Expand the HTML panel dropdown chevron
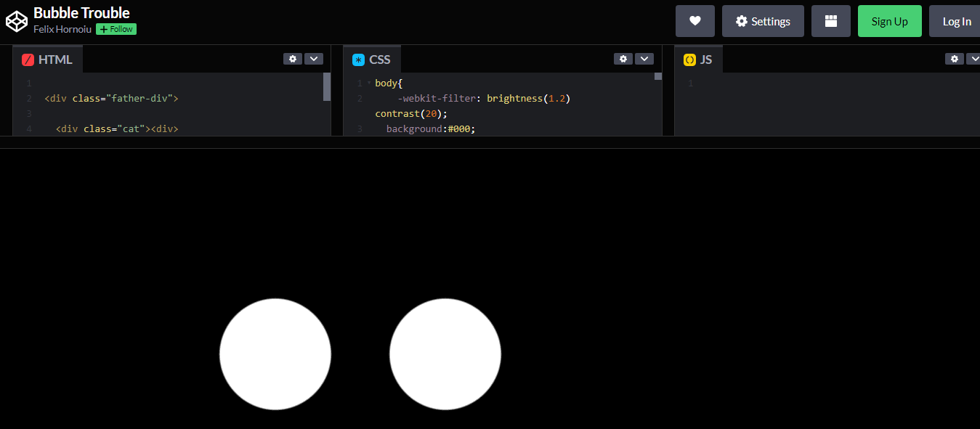This screenshot has height=429, width=980. tap(314, 58)
